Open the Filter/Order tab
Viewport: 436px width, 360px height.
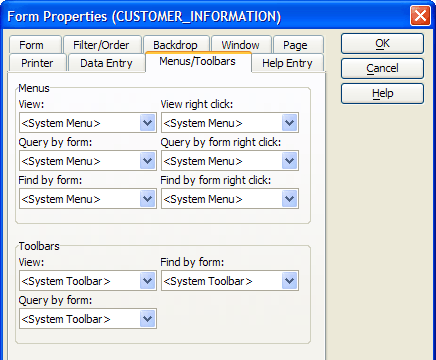(x=102, y=45)
